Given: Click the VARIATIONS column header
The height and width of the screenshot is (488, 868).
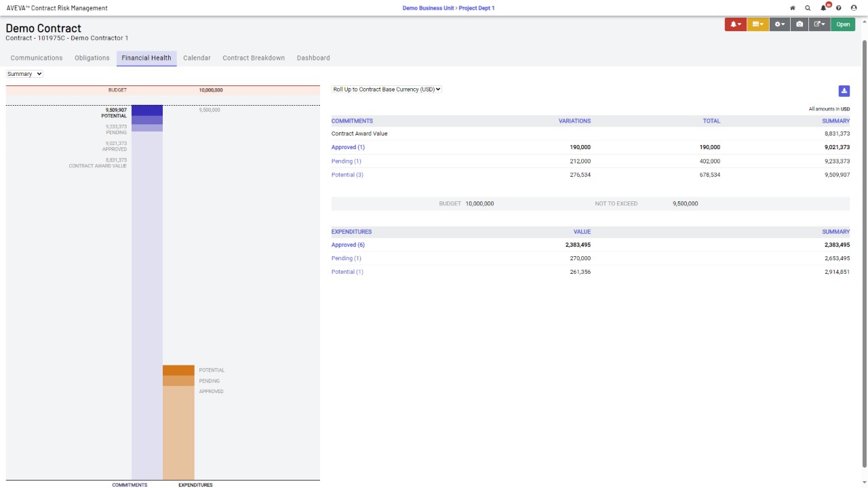Looking at the screenshot, I should click(574, 121).
